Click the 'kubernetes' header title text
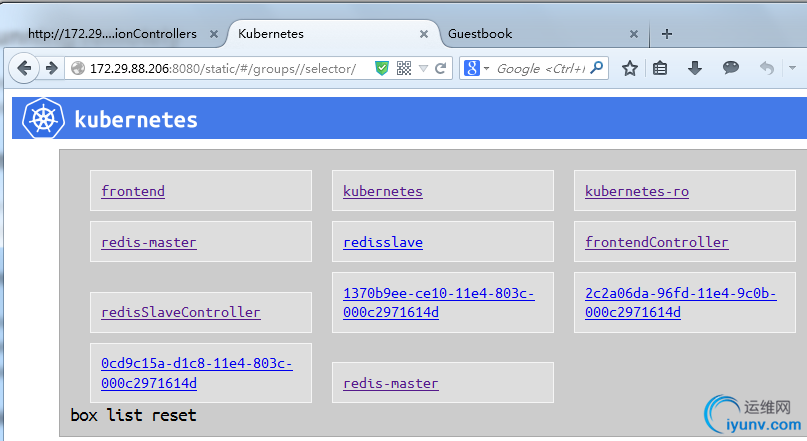 click(136, 119)
